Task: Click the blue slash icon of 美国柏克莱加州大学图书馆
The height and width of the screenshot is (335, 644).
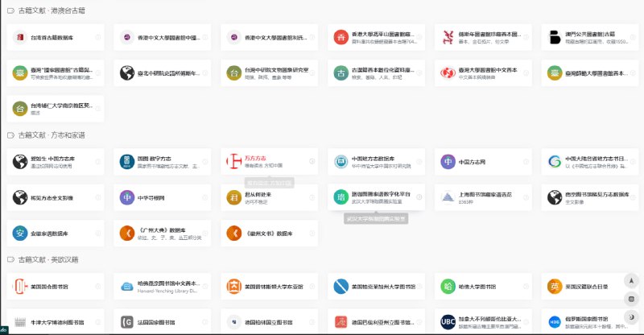Action: (341, 287)
